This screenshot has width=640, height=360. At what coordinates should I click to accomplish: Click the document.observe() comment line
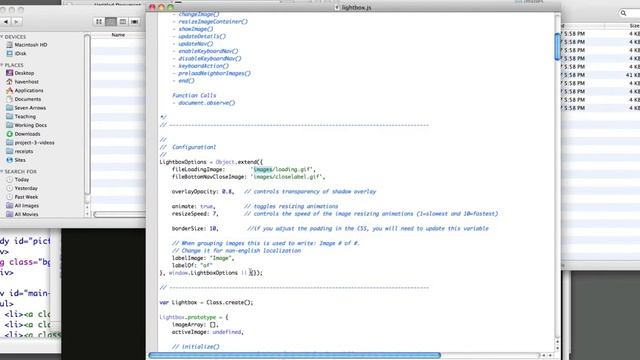(x=204, y=103)
